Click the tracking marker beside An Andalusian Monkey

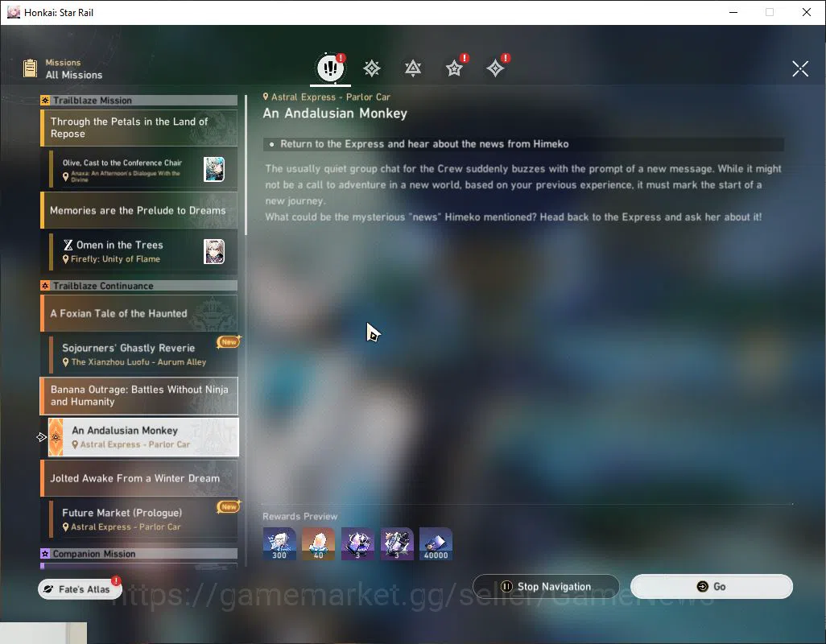42,437
